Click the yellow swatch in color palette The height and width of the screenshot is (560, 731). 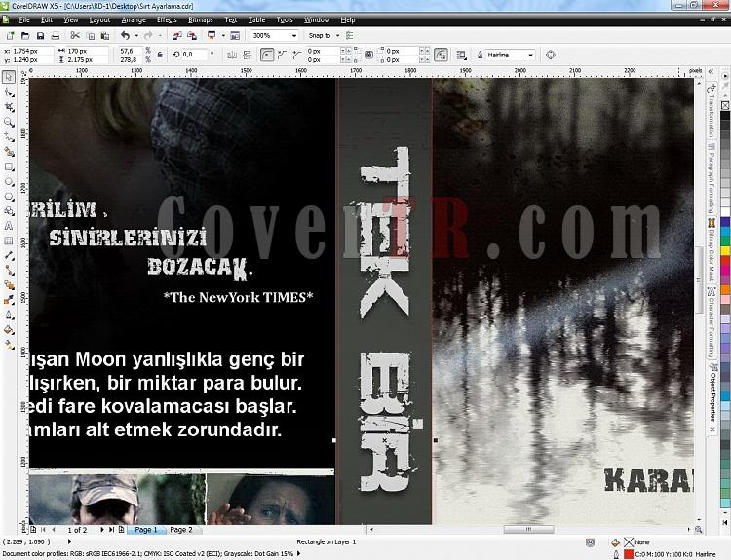[725, 250]
